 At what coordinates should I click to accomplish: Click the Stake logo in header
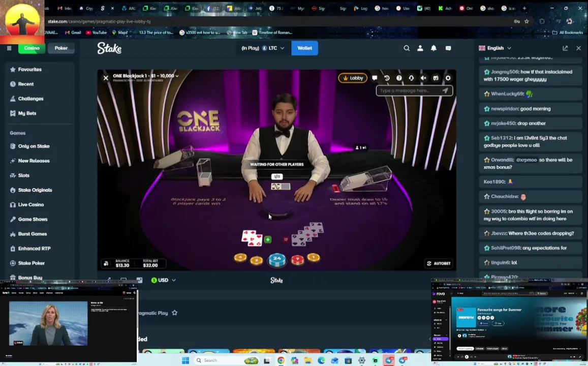tap(109, 48)
